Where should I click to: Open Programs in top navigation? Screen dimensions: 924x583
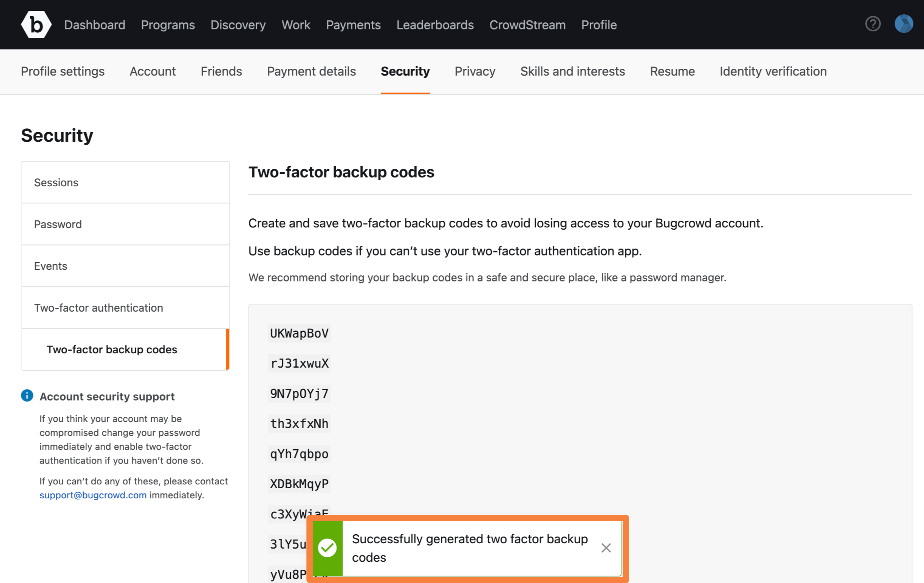pos(168,25)
